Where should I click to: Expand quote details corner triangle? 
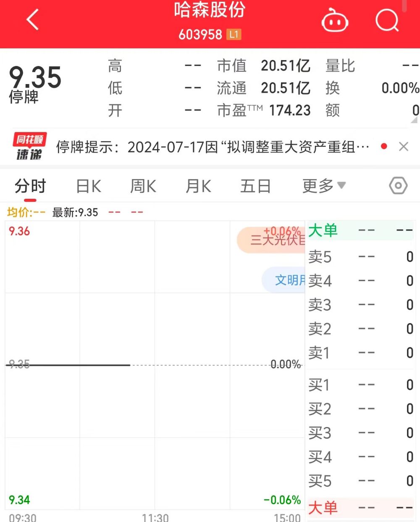(x=414, y=120)
